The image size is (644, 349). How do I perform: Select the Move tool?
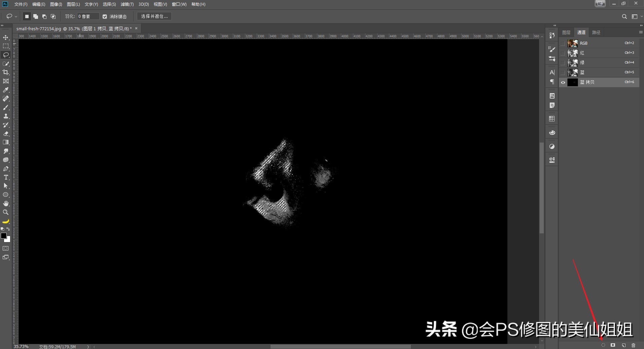tap(6, 38)
